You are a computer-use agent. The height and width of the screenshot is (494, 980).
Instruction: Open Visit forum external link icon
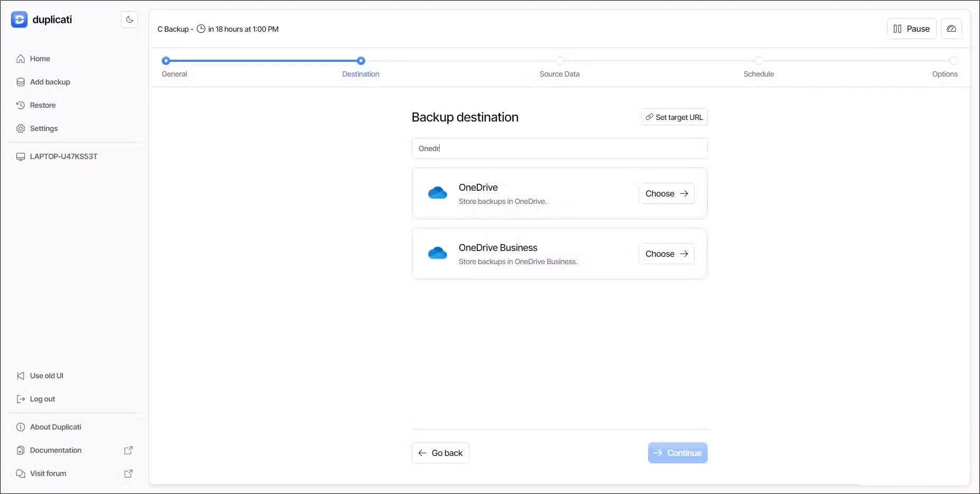click(128, 473)
